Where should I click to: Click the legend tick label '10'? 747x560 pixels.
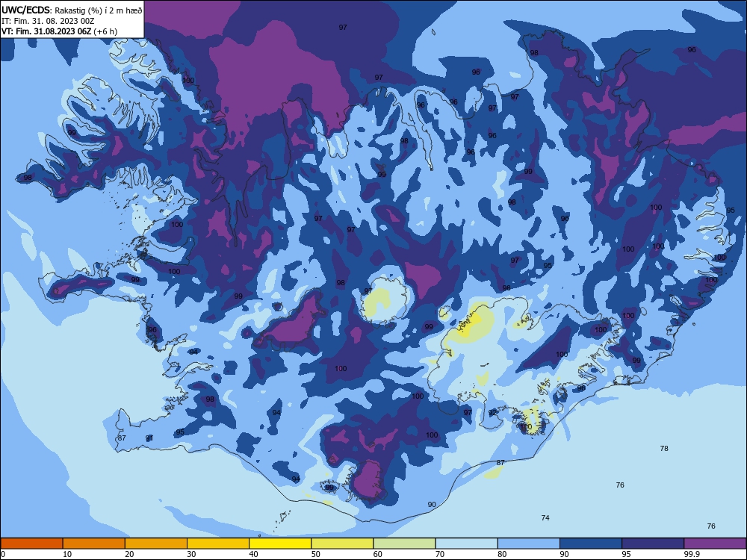point(67,554)
